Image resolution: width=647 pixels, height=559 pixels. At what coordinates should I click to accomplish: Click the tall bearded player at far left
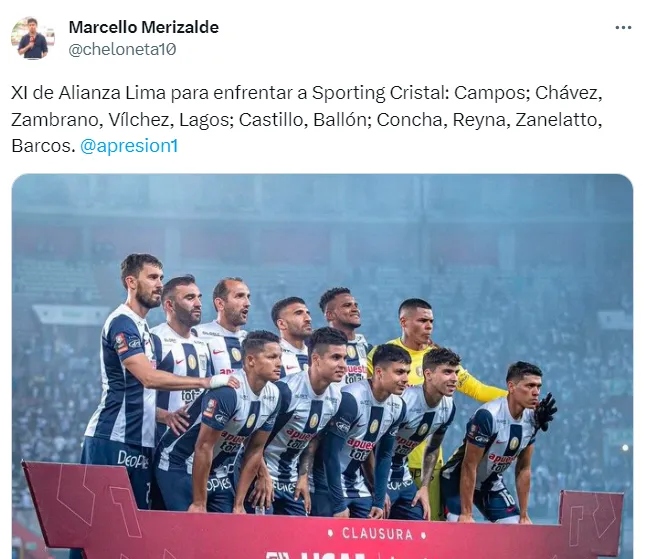click(126, 371)
